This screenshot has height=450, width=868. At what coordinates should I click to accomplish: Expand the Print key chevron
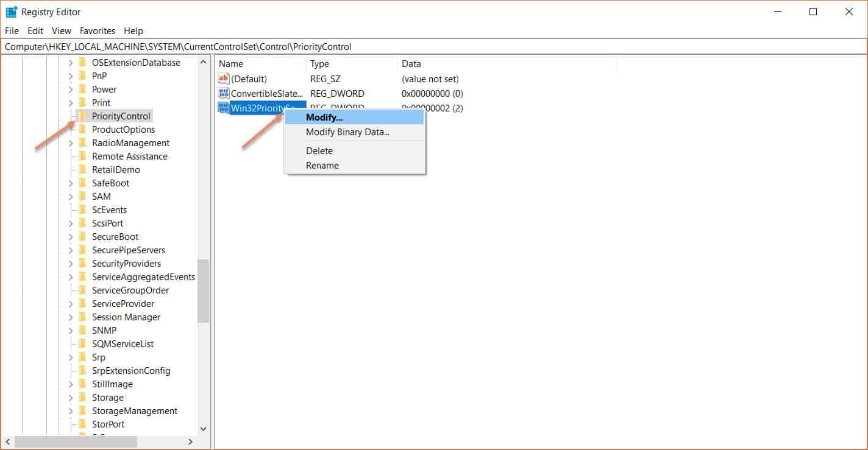pos(71,102)
